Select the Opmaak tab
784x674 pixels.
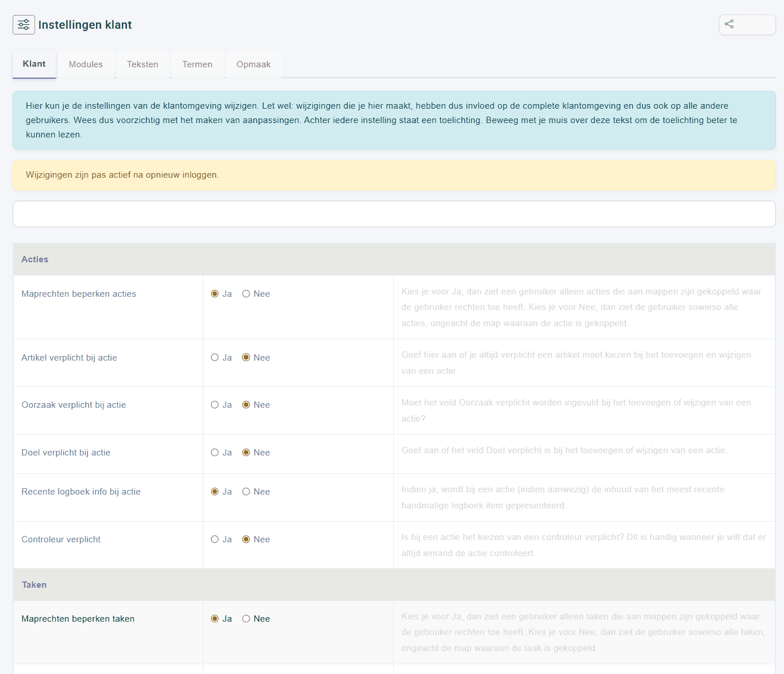coord(253,64)
